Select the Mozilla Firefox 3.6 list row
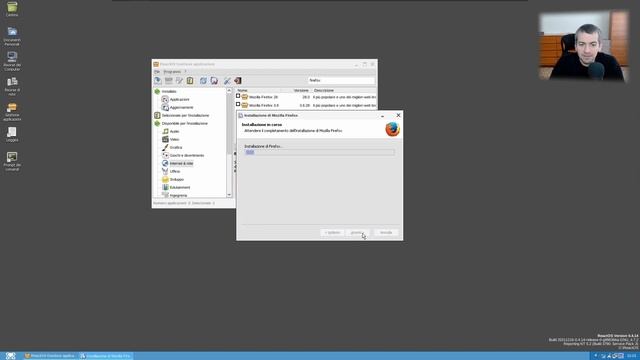 pyautogui.click(x=306, y=105)
